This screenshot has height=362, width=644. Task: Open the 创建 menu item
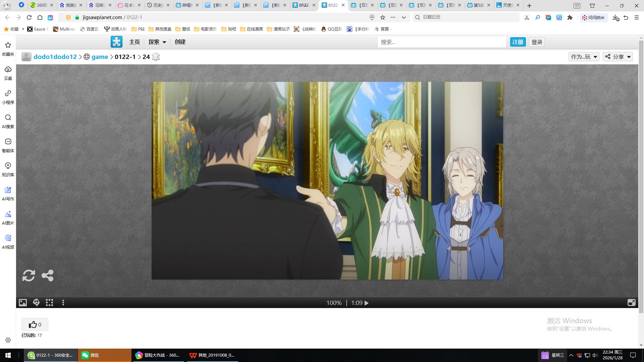point(180,42)
